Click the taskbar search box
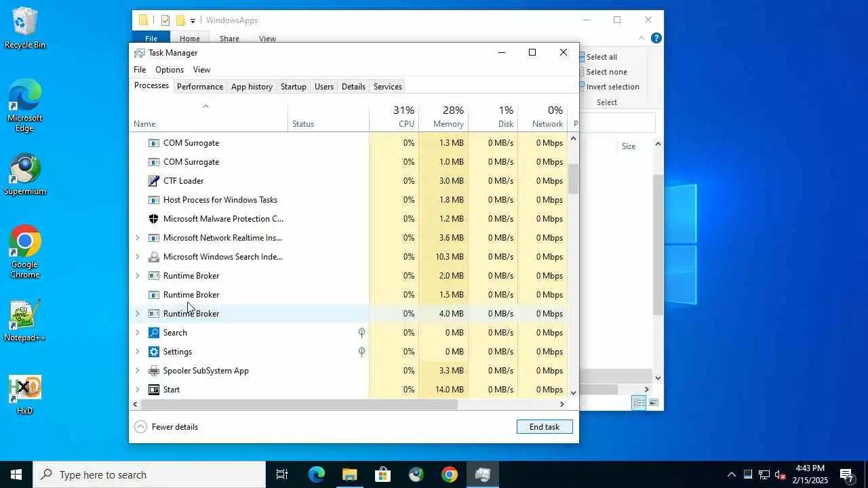The height and width of the screenshot is (488, 868). (x=149, y=474)
